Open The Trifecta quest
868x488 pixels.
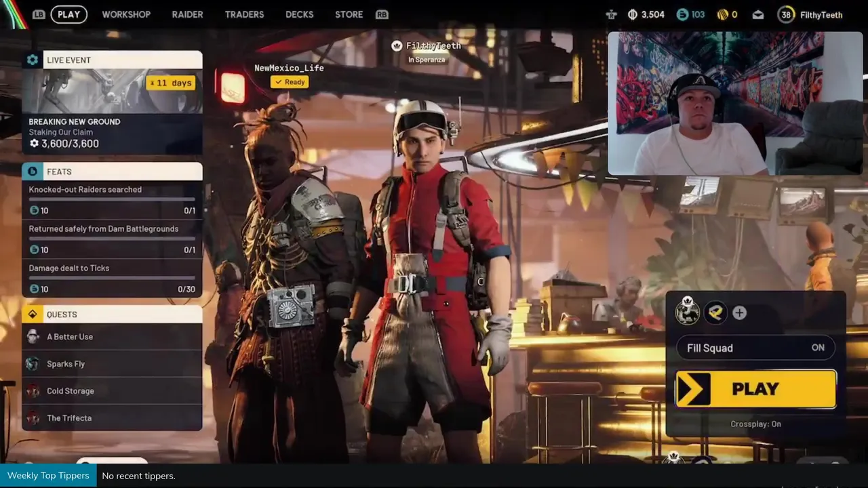[112, 418]
